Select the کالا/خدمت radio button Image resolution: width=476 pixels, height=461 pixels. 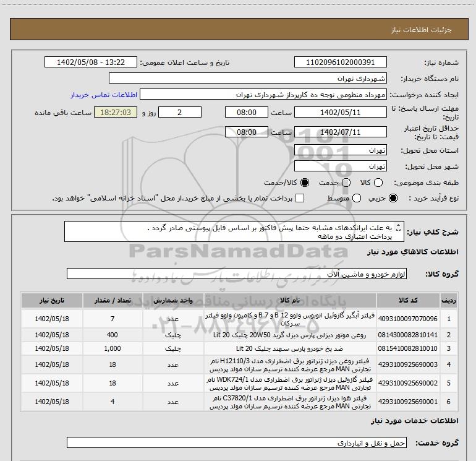(305, 183)
